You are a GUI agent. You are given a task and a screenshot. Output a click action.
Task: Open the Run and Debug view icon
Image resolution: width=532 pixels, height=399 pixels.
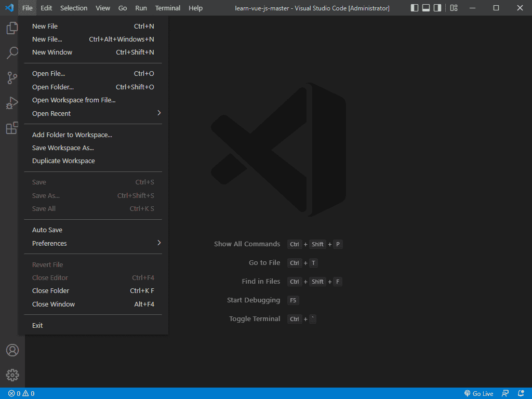[12, 103]
